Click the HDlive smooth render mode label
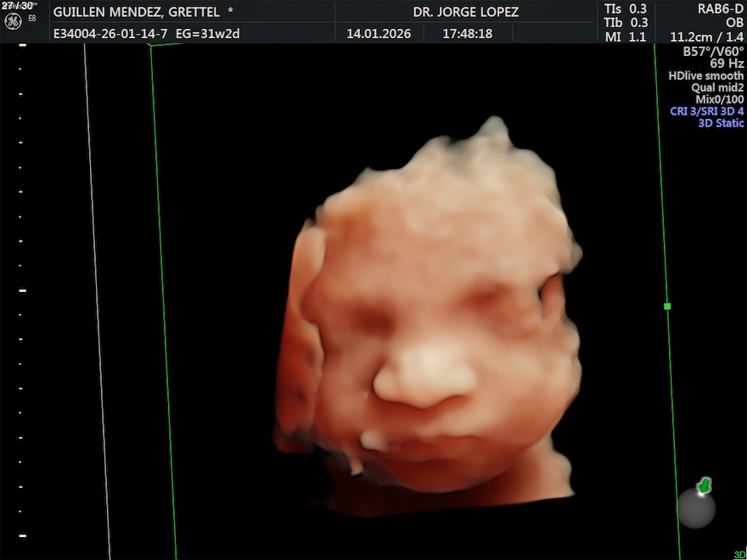This screenshot has width=747, height=560. click(x=705, y=76)
